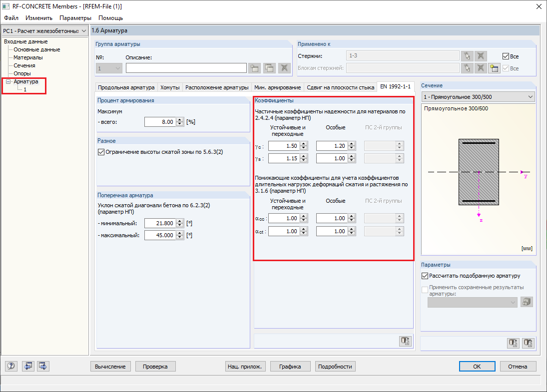The width and height of the screenshot is (547, 392).
Task: Switch to Продольная арматура tab
Action: [126, 87]
